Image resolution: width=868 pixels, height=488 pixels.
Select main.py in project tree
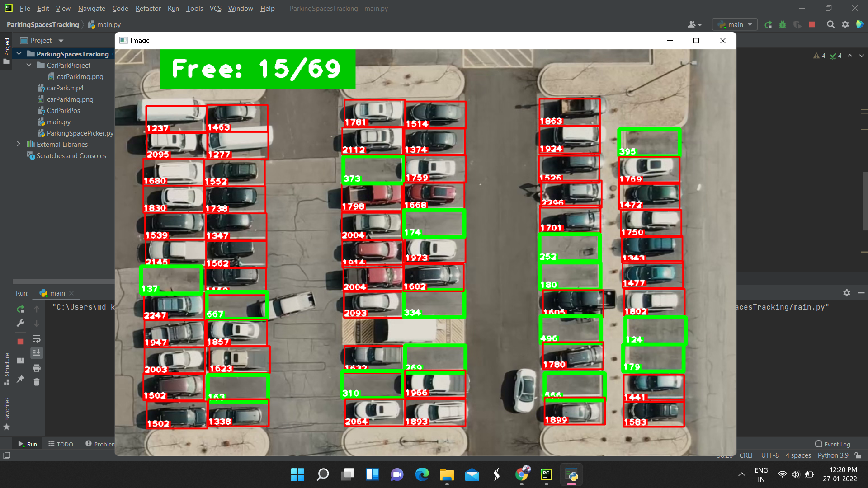pos(59,122)
